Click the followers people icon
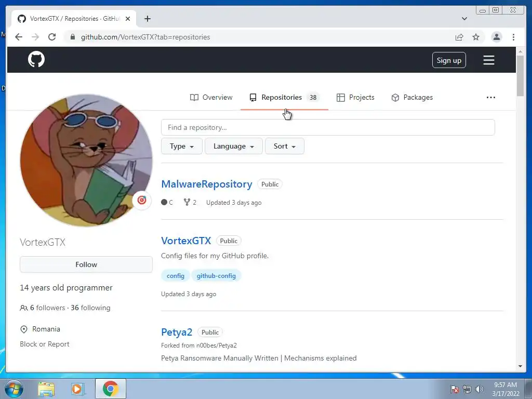532x399 pixels. 24,308
